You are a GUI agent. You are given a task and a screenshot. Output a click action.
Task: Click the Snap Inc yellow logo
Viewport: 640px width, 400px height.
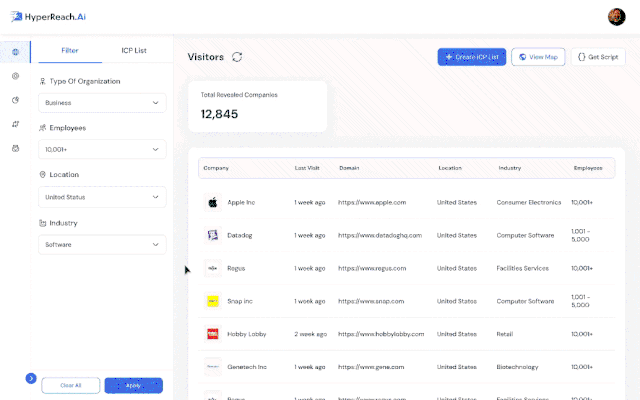pyautogui.click(x=212, y=300)
